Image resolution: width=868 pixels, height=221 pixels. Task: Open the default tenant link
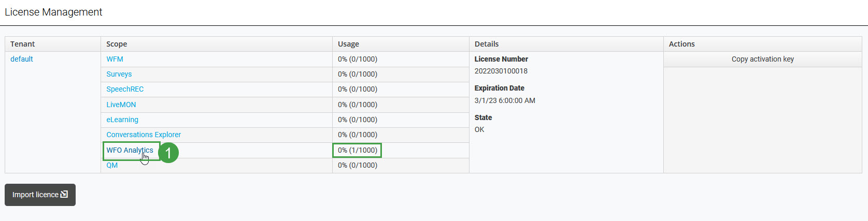click(22, 59)
